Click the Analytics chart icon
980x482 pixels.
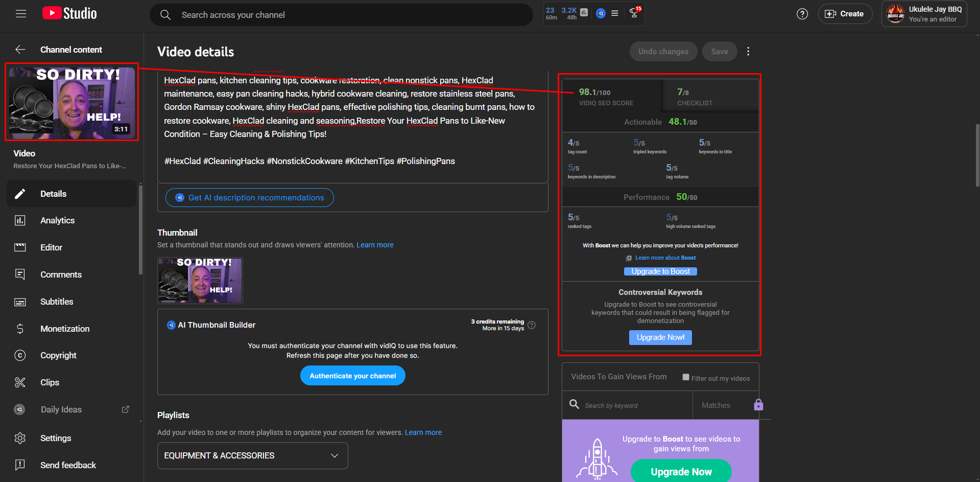(20, 220)
